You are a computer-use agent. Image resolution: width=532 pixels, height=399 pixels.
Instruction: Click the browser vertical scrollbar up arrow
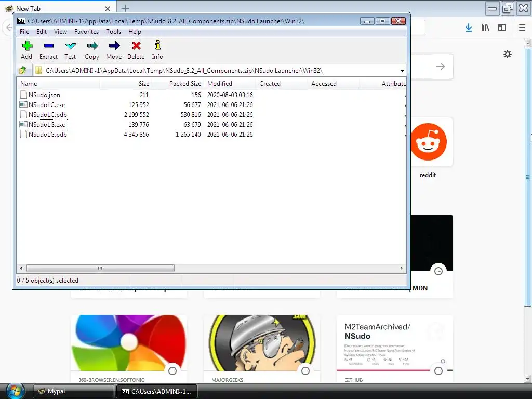(528, 43)
